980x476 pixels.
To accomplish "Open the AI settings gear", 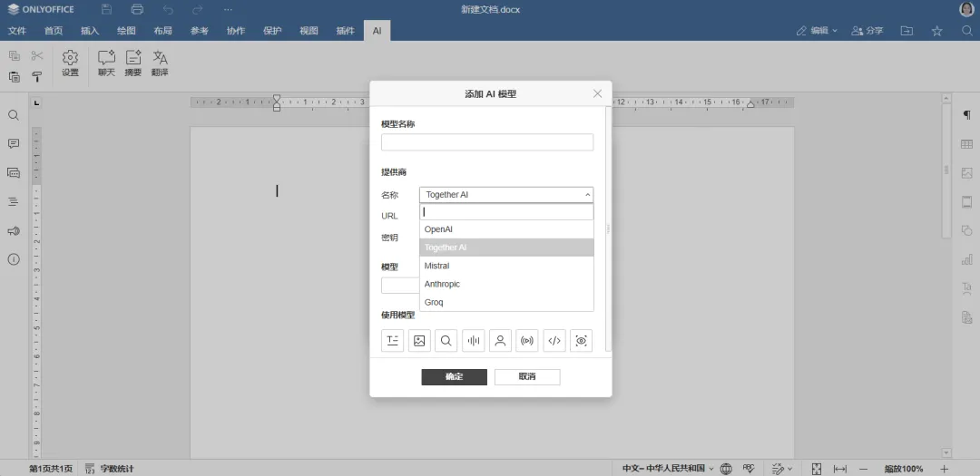I will click(x=70, y=63).
